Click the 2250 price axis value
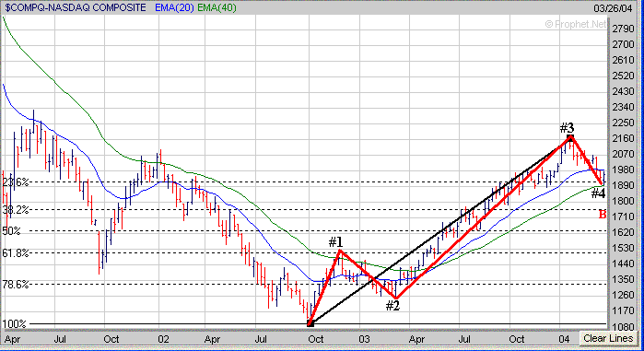 (623, 123)
